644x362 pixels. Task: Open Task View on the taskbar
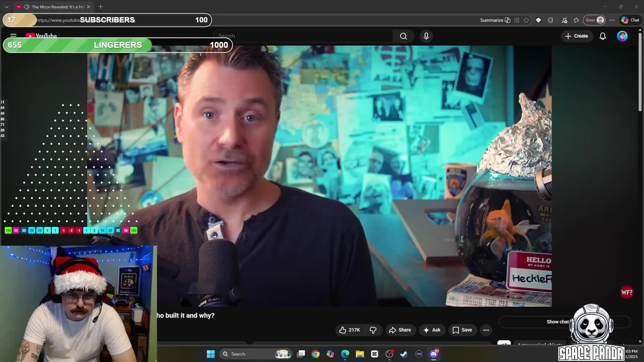[x=301, y=354]
